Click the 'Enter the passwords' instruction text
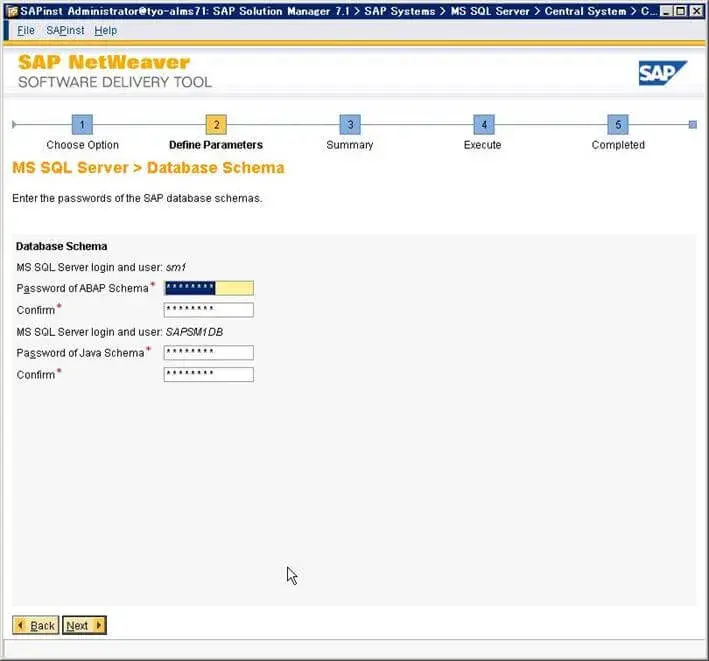This screenshot has width=709, height=661. pyautogui.click(x=137, y=198)
